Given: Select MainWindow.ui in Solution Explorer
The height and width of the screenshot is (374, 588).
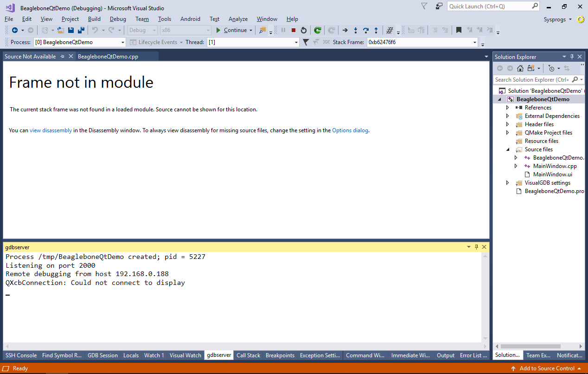Looking at the screenshot, I should [x=552, y=174].
